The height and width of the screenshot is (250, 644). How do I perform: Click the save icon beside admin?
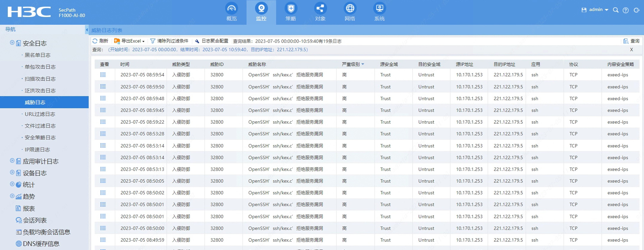(584, 10)
